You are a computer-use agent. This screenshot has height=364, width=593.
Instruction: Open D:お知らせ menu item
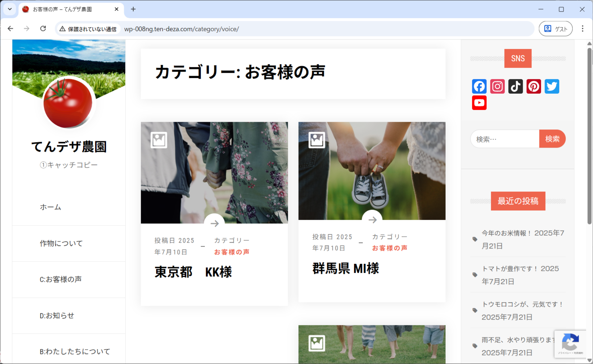coord(57,316)
